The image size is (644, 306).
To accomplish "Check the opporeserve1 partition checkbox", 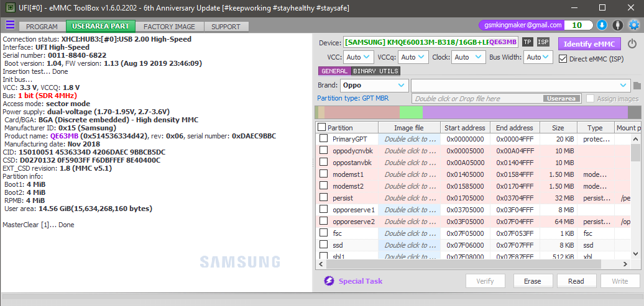I will click(324, 210).
